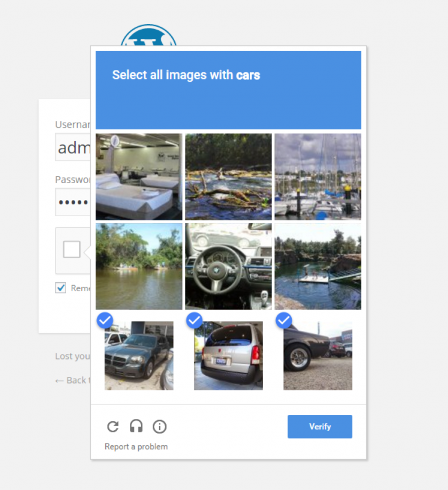Deselect the dark green sedan image checkmark
Viewport: 448px width, 490px height.
click(105, 320)
